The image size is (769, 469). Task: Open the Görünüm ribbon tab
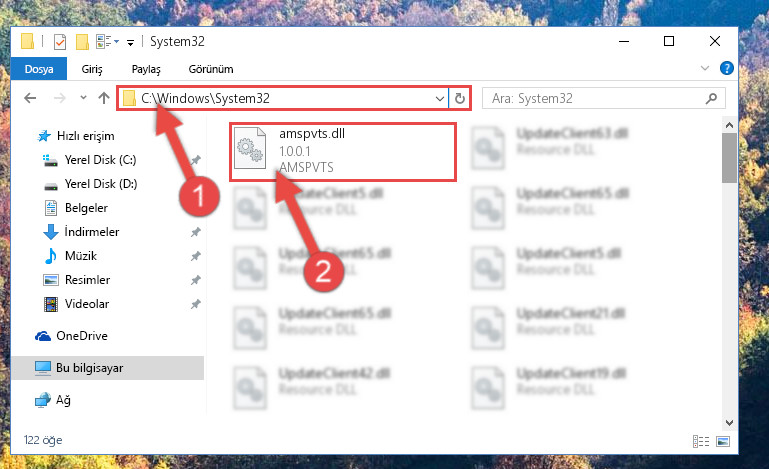pyautogui.click(x=211, y=69)
